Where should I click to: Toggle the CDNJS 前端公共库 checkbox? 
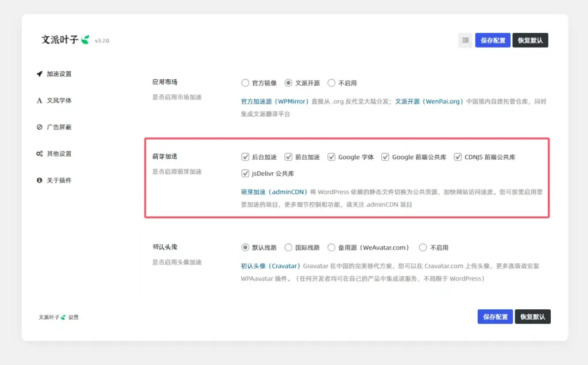pyautogui.click(x=458, y=157)
